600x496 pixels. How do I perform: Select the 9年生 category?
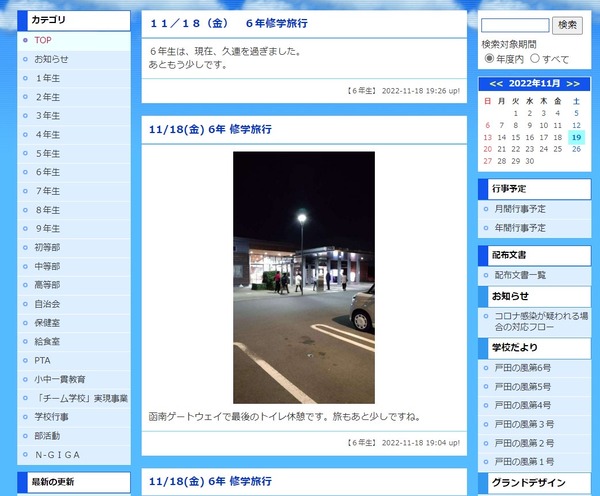click(x=47, y=228)
